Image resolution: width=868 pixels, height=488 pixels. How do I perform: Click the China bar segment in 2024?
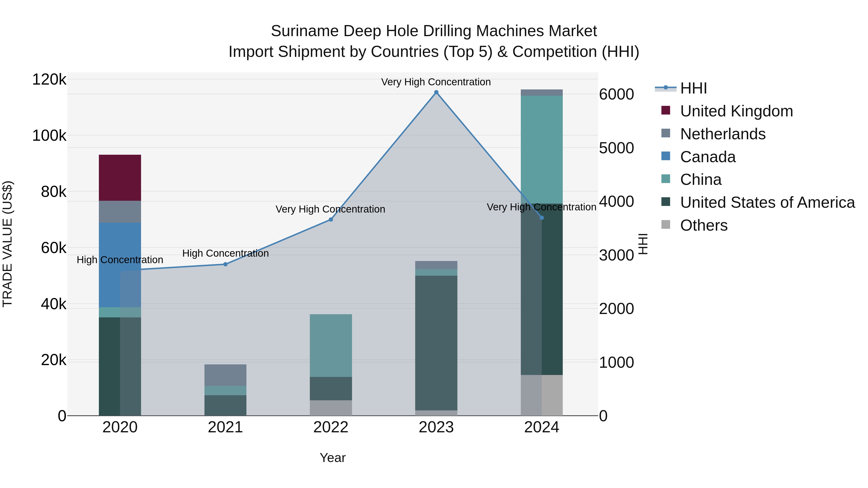[542, 149]
